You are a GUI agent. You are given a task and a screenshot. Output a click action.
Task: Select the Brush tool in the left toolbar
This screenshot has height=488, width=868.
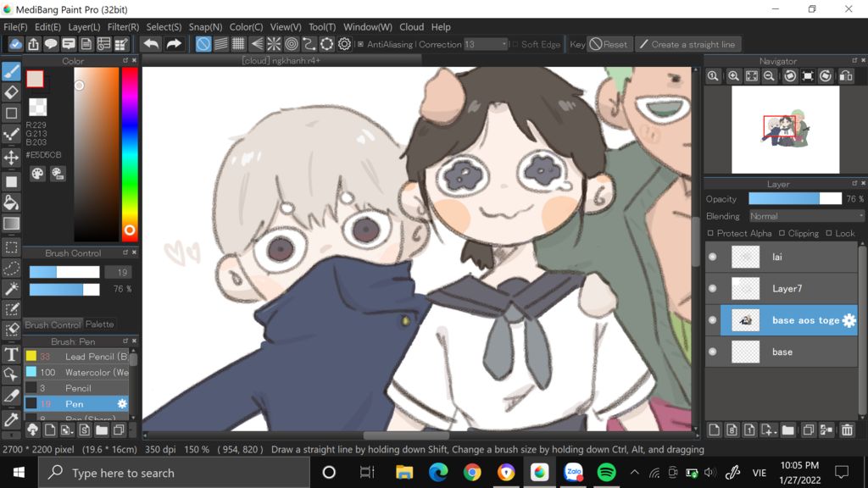coord(11,71)
